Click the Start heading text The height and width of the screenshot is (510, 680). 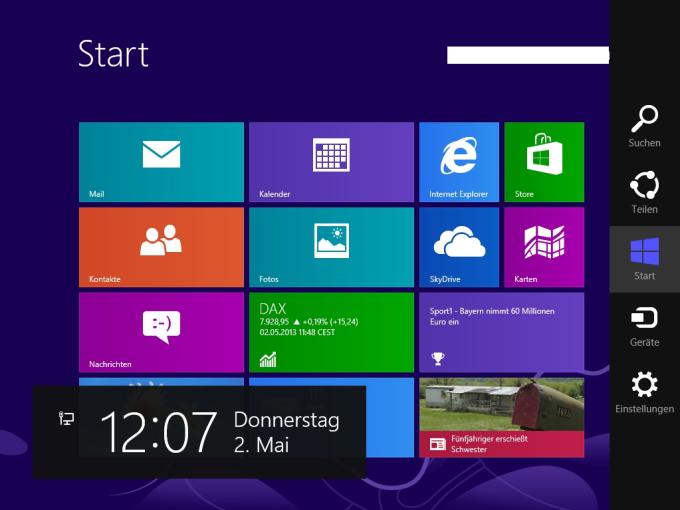coord(113,54)
